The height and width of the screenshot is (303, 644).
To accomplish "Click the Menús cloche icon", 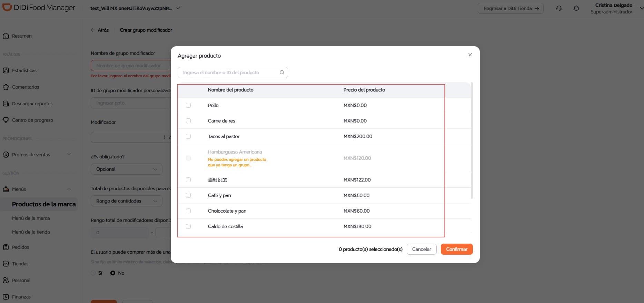I will [x=6, y=189].
